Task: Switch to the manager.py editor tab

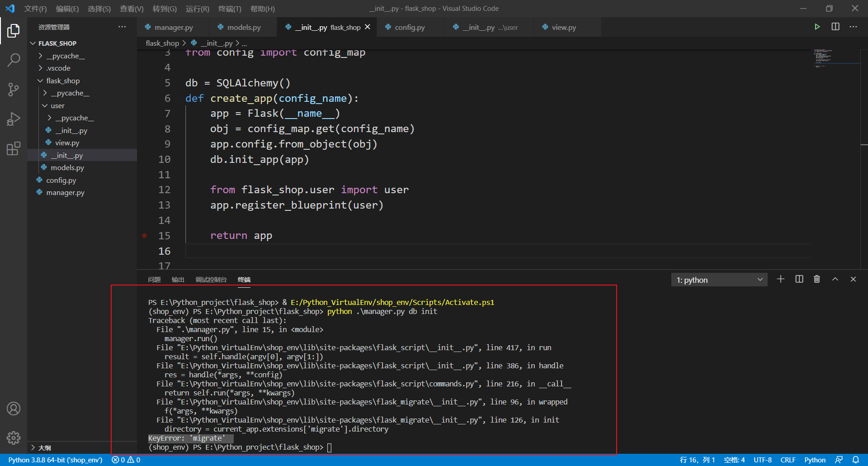Action: pyautogui.click(x=173, y=27)
